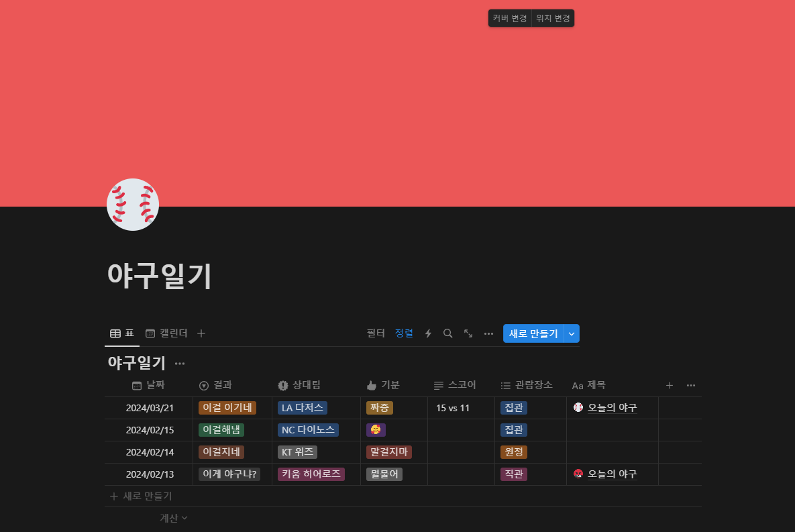Open 오늘의 야구 page in 2024/03/21 row
The width and height of the screenshot is (795, 532).
612,407
